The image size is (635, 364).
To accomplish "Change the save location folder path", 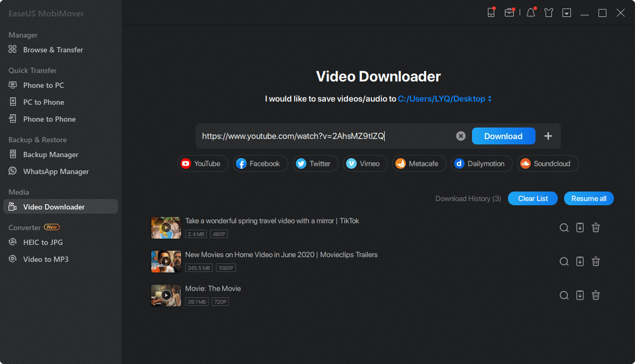I will [x=445, y=98].
